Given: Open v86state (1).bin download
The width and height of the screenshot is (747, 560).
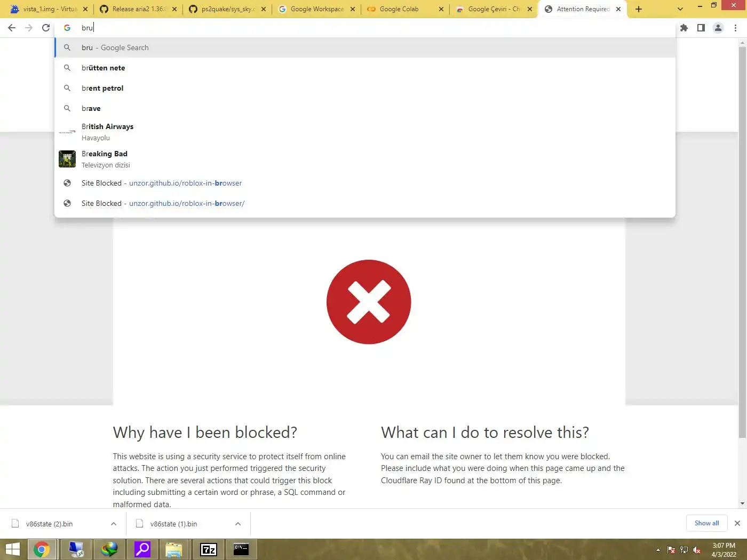Looking at the screenshot, I should [174, 524].
